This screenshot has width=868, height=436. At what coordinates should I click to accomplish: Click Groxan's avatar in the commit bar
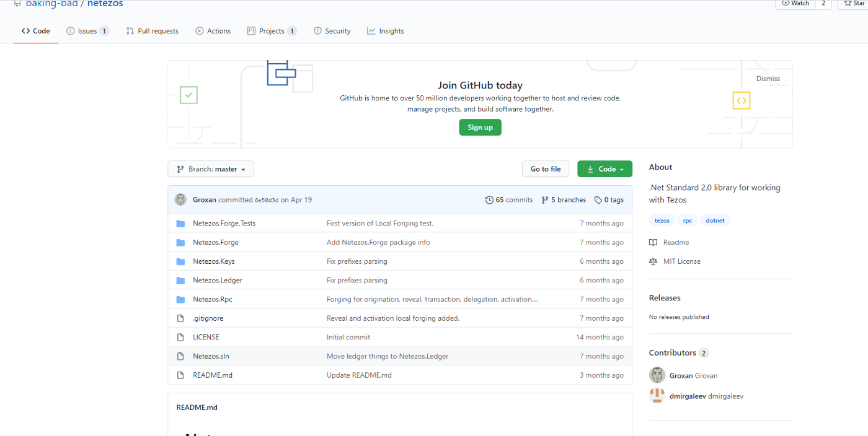pyautogui.click(x=180, y=199)
